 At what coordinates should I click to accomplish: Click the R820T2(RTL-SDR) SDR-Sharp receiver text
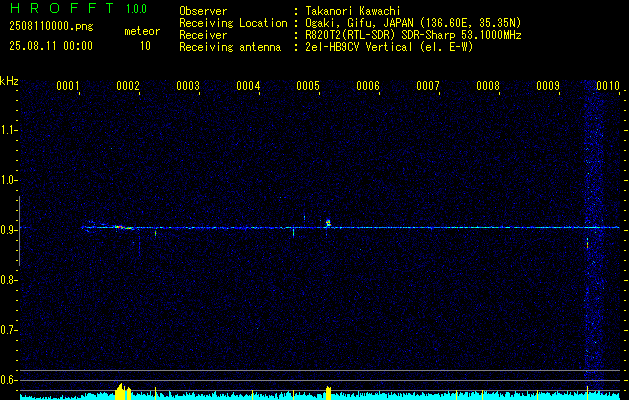413,35
